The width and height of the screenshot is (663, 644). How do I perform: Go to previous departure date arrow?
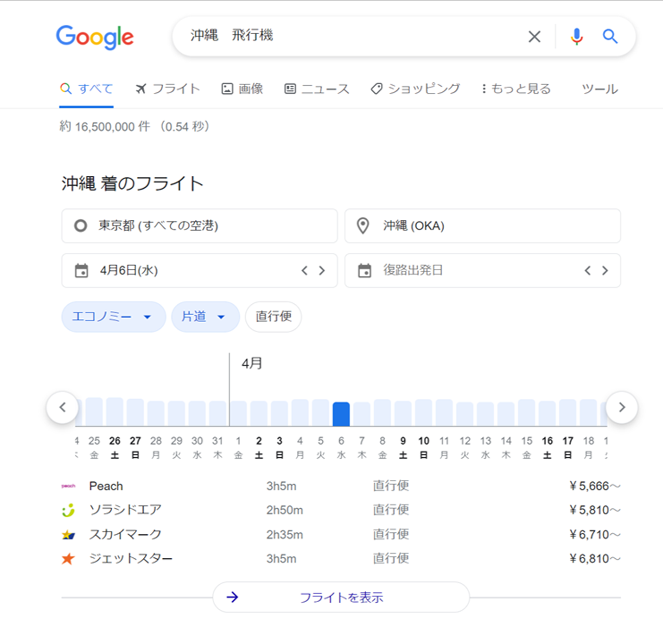tap(304, 270)
